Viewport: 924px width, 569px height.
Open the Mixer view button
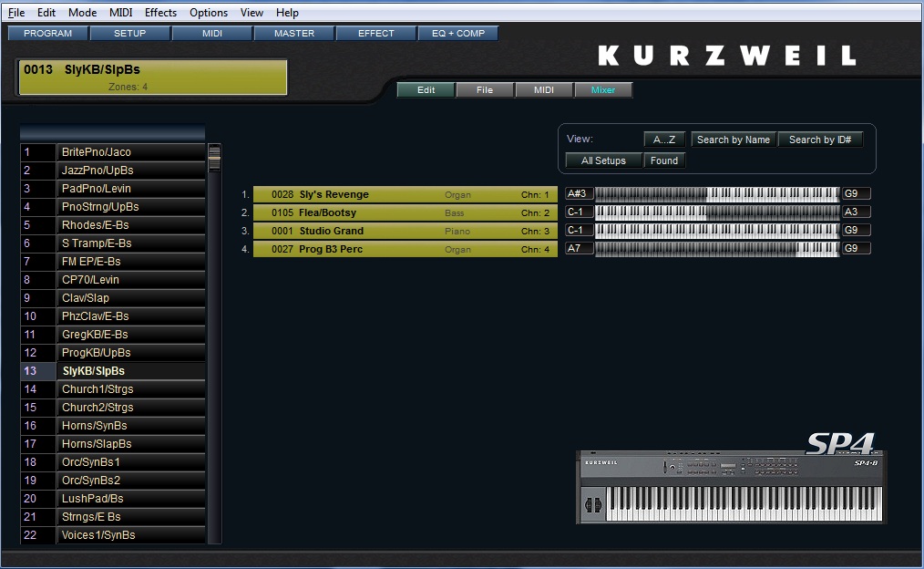point(602,90)
